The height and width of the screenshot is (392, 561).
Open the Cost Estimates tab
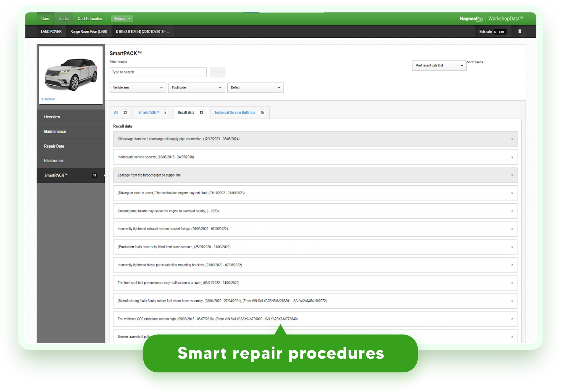[90, 19]
